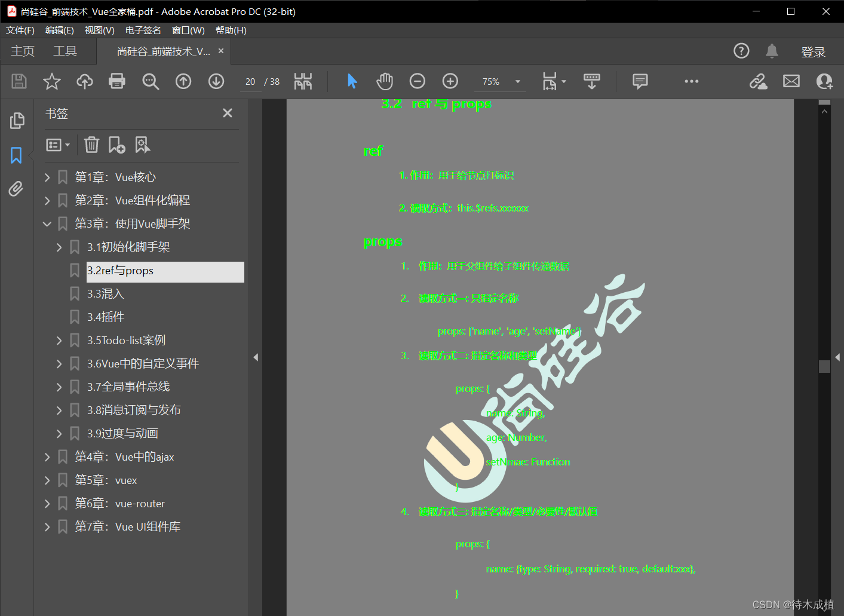The height and width of the screenshot is (616, 844).
Task: Open the 编辑(E) menu
Action: pyautogui.click(x=60, y=30)
